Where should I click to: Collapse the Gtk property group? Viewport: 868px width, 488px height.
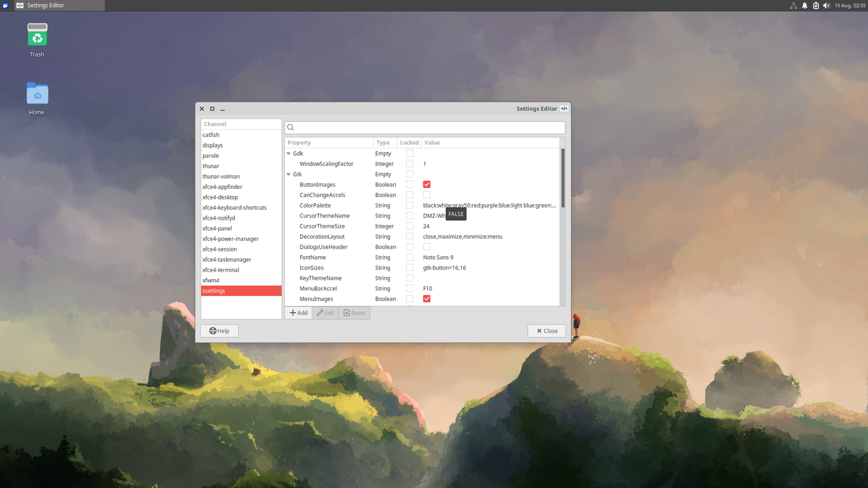(x=289, y=174)
